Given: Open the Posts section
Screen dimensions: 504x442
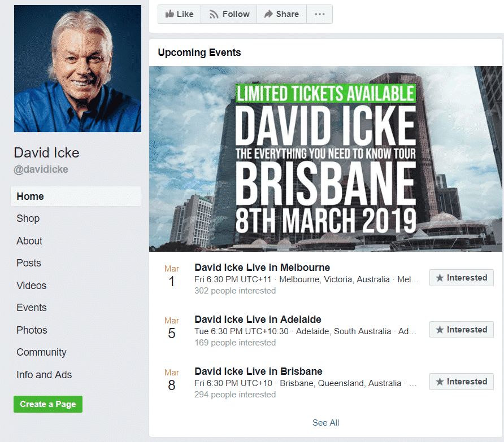Looking at the screenshot, I should 29,263.
